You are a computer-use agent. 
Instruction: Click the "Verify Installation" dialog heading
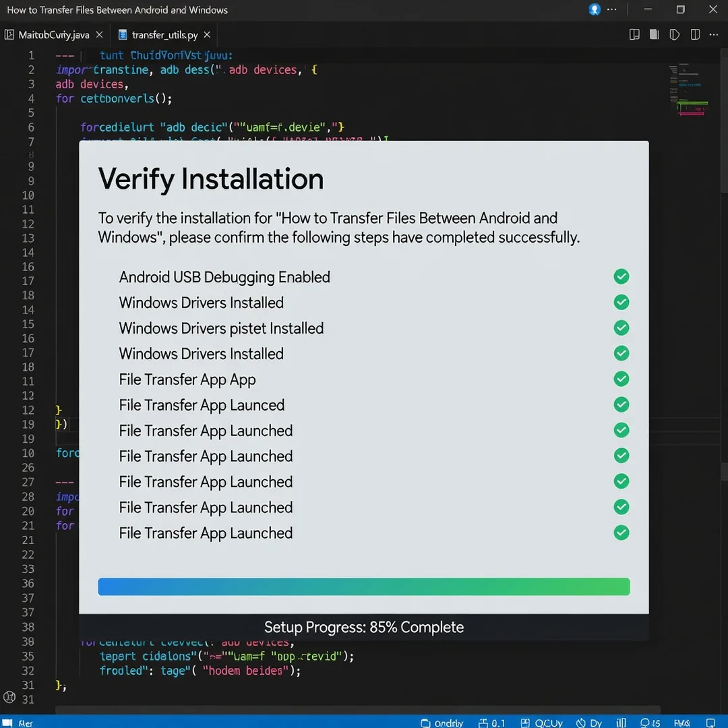click(x=211, y=179)
